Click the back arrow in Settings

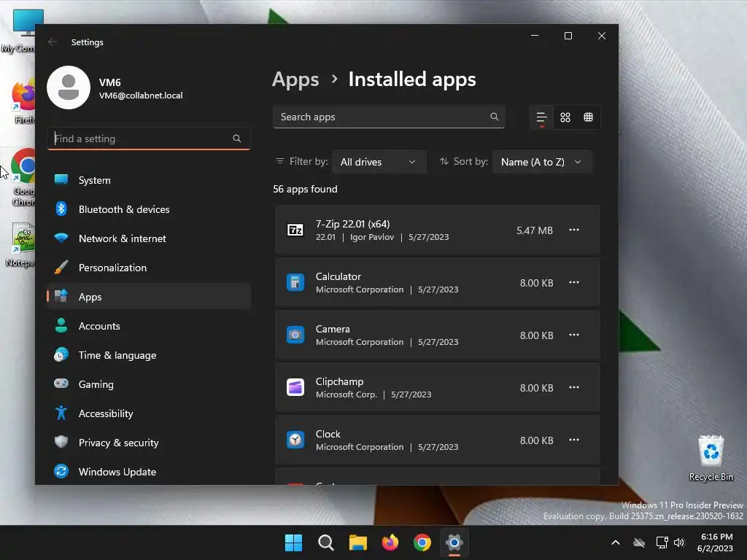(53, 42)
